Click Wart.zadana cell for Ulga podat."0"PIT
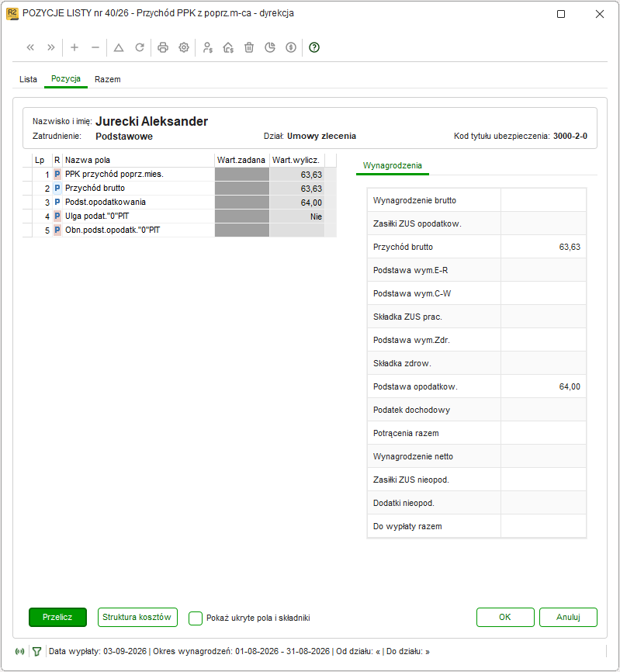 [x=242, y=216]
